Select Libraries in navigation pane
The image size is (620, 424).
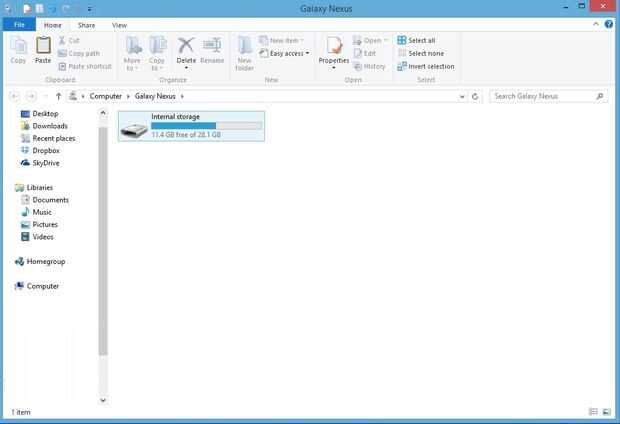(34, 187)
